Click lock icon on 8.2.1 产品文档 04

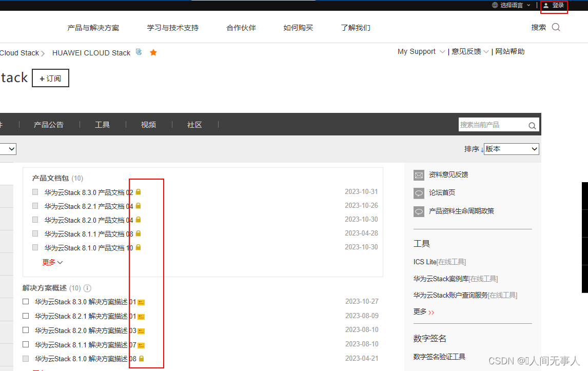pyautogui.click(x=138, y=206)
